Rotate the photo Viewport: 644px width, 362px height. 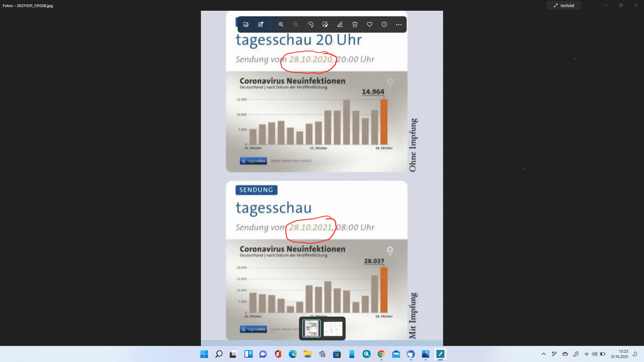[x=311, y=24]
